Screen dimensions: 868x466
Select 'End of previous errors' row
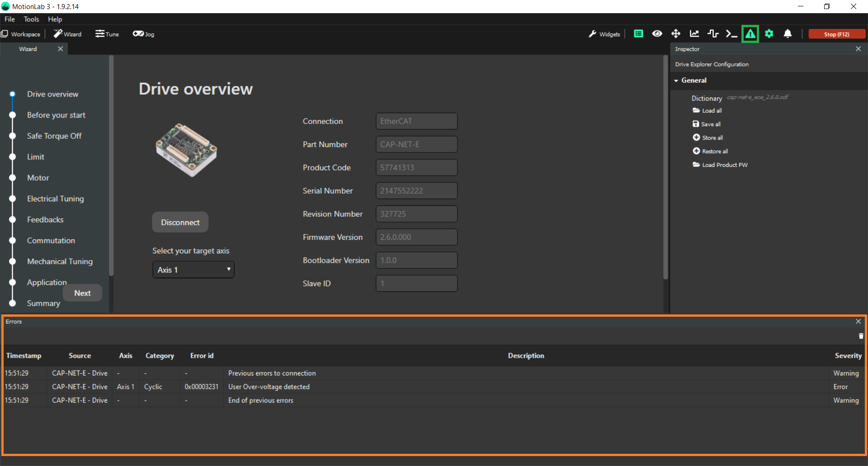434,400
